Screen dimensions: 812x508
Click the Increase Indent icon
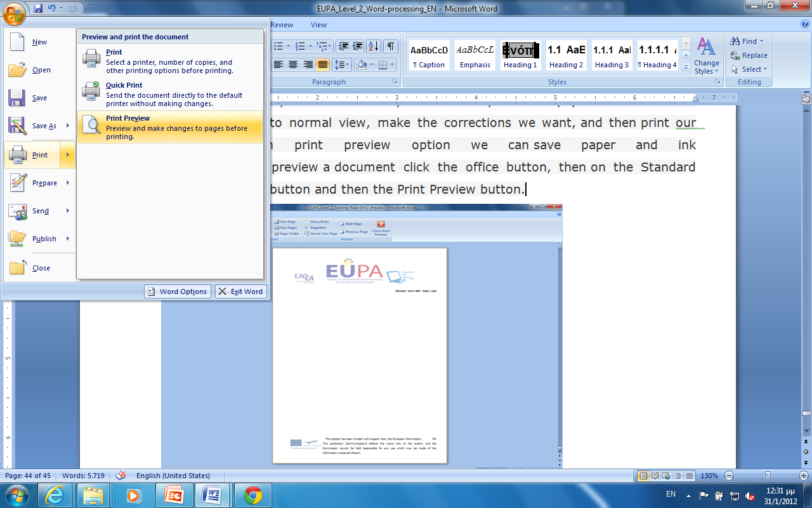tap(358, 46)
